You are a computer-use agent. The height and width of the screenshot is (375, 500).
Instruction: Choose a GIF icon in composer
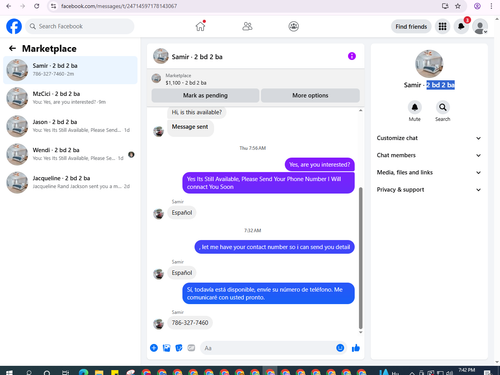click(191, 348)
